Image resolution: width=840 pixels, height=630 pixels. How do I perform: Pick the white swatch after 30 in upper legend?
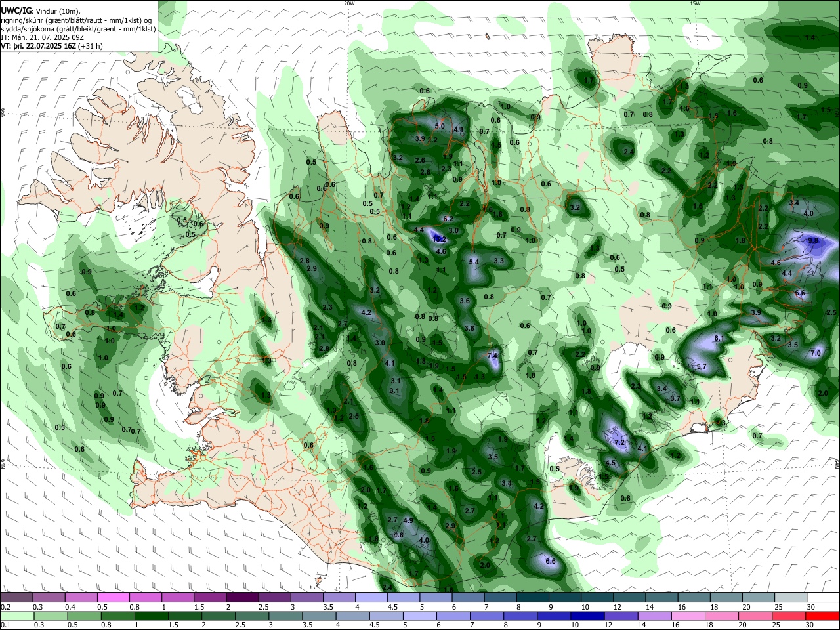point(824,597)
